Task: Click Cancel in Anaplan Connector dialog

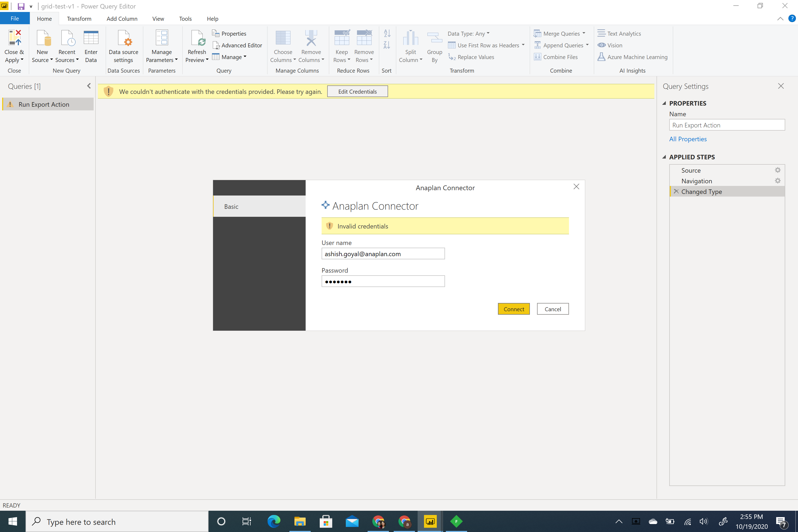Action: (553, 309)
